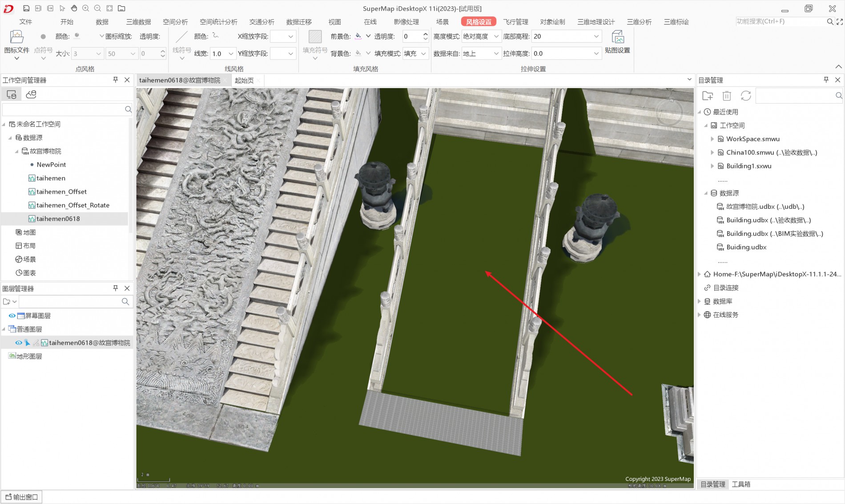Collapse the ribbon with the chevron

pyautogui.click(x=838, y=67)
